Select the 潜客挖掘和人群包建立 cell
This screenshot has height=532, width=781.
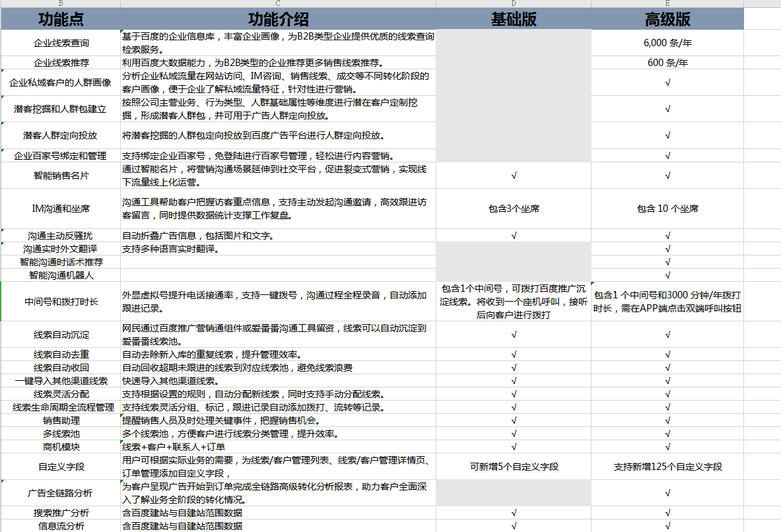point(61,109)
